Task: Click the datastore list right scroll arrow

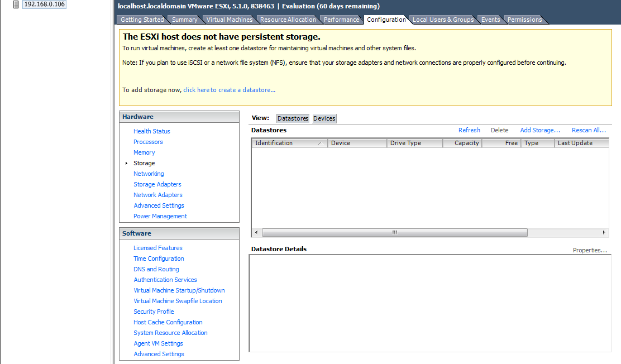Action: click(604, 232)
